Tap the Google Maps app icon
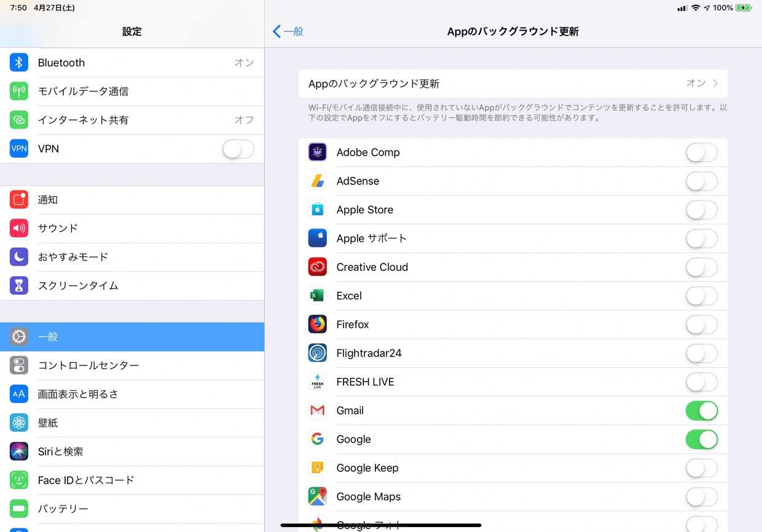Screen dimensions: 762x532 [318, 496]
